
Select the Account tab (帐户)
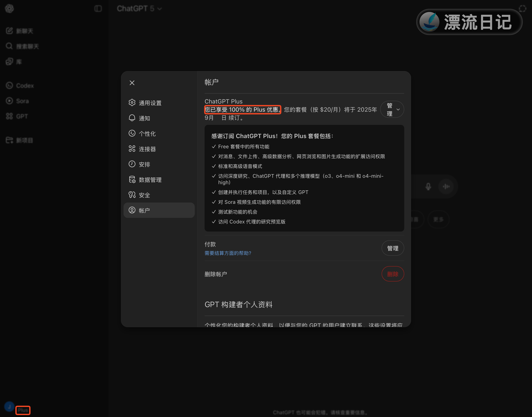point(159,210)
